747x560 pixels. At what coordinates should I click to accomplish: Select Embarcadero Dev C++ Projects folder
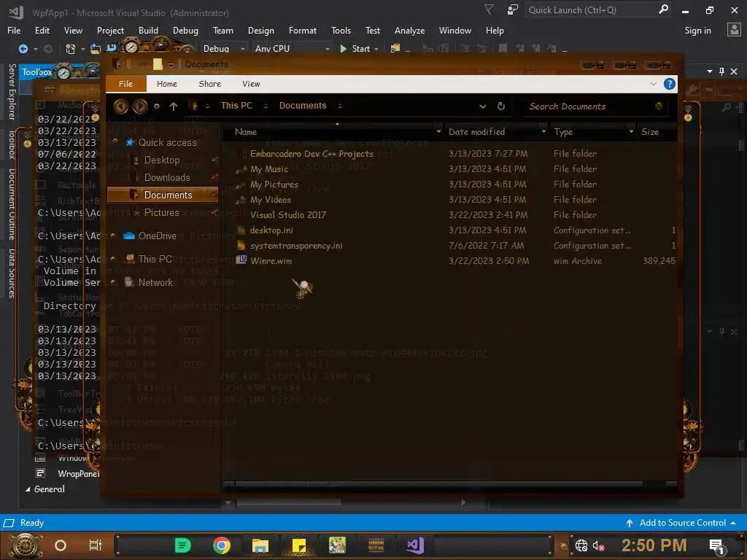coord(311,154)
